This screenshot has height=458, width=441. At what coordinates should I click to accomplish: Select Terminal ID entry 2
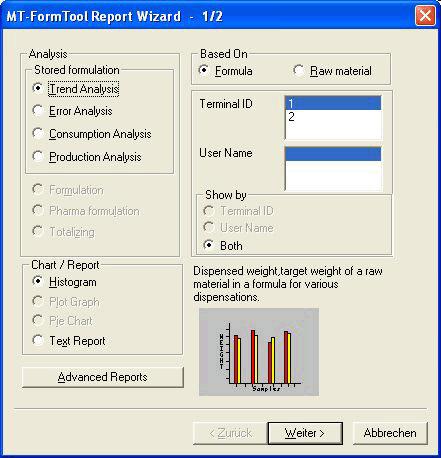pos(333,117)
